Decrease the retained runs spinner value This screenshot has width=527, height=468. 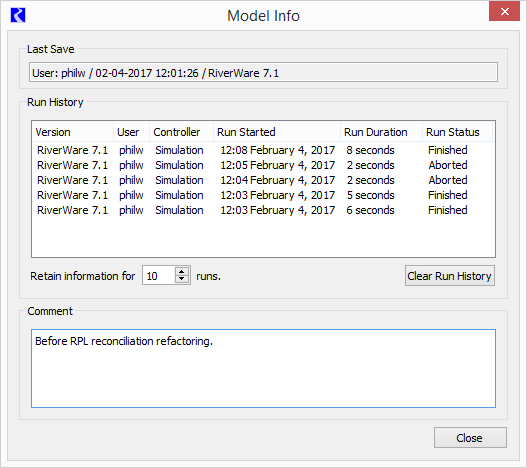182,279
